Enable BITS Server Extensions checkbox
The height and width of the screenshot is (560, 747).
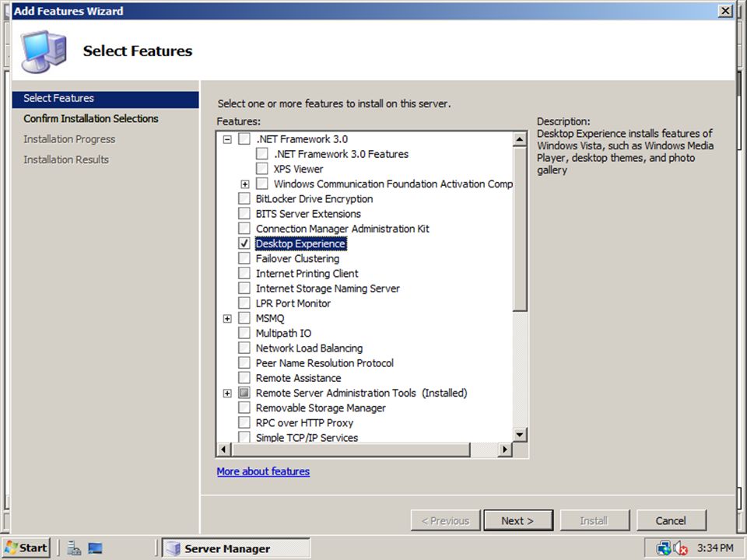(x=244, y=214)
